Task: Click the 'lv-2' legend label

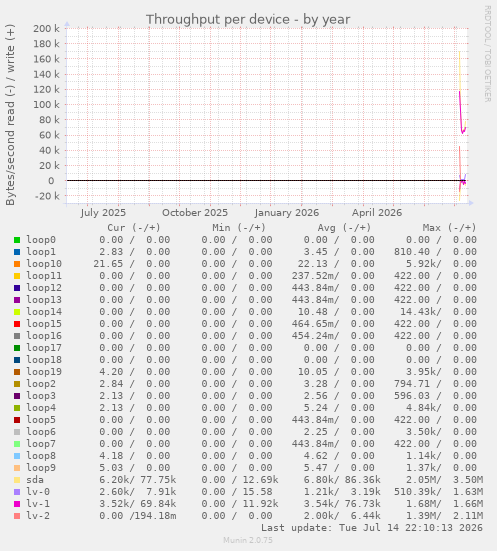Action: click(38, 516)
